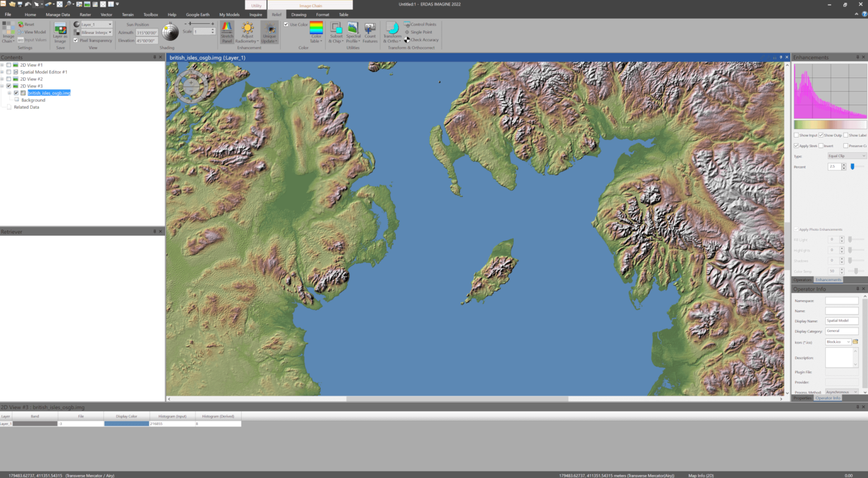Open the Type Equal Clip dropdown
Image resolution: width=868 pixels, height=478 pixels.
click(846, 156)
